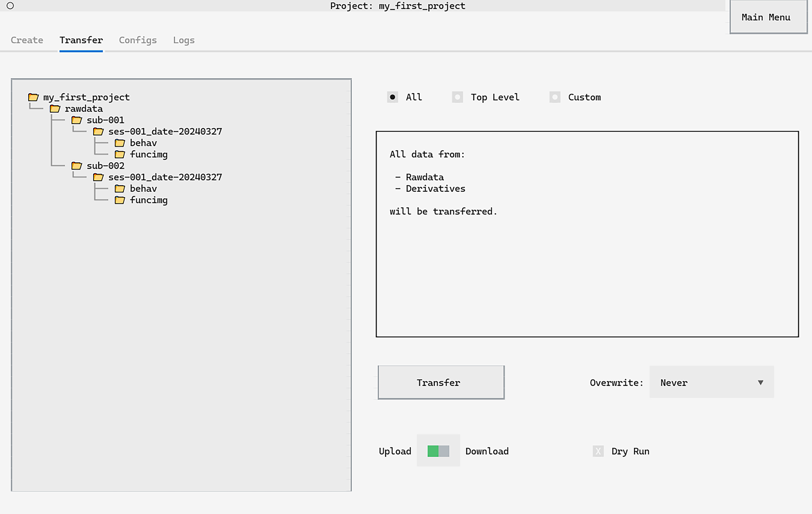This screenshot has width=812, height=514.
Task: Open the Configs tab
Action: (138, 40)
